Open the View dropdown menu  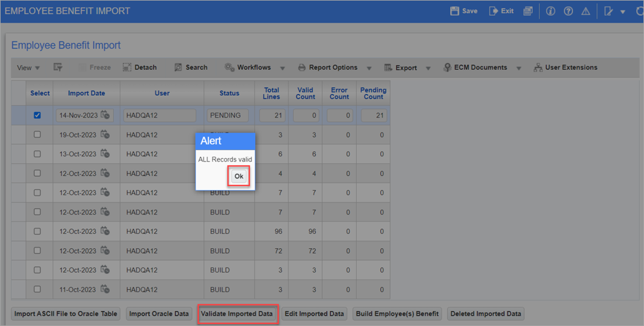click(28, 68)
